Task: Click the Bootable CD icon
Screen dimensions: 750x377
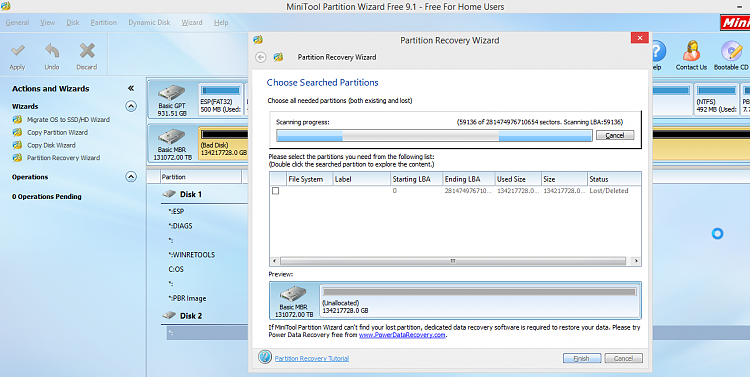Action: [x=730, y=50]
